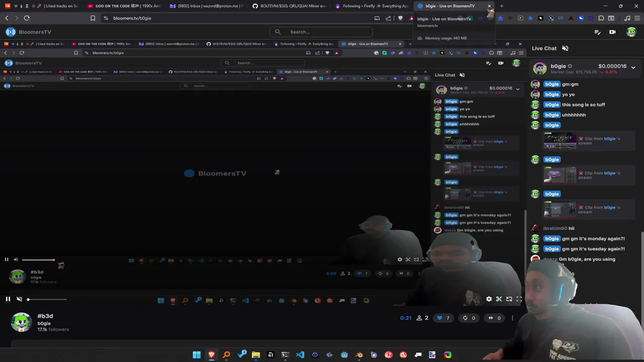Open the browser extensions puzzle icon
Image resolution: width=644 pixels, height=362 pixels.
601,18
